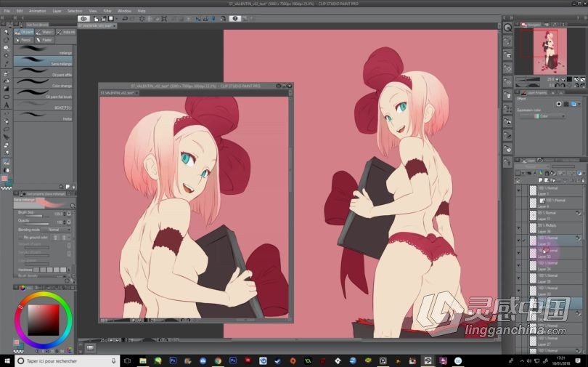Choose the 'melange' brush preset
This screenshot has width=588, height=367.
(x=43, y=49)
